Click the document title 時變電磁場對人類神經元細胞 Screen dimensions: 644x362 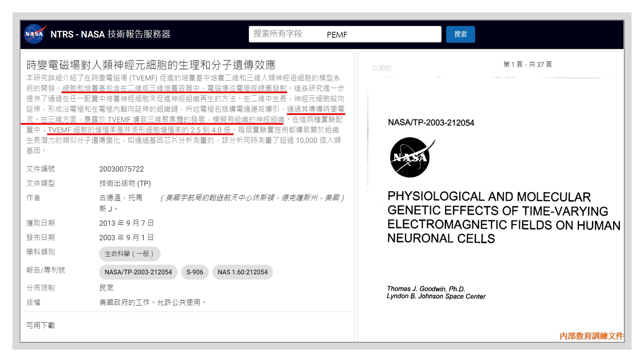coord(151,65)
